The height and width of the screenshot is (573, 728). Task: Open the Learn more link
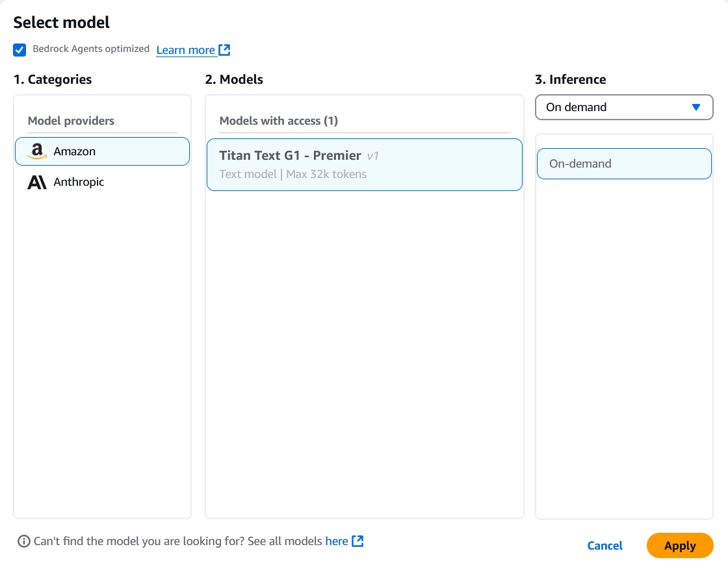pyautogui.click(x=186, y=49)
